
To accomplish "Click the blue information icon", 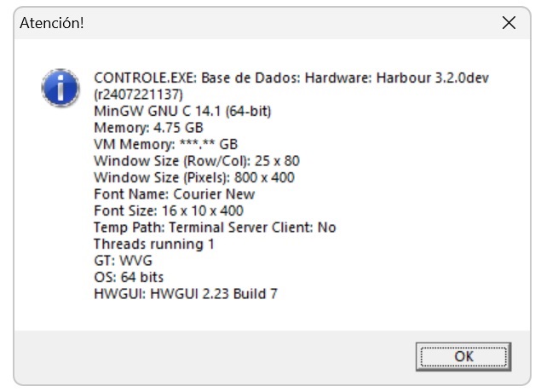I will pyautogui.click(x=59, y=86).
